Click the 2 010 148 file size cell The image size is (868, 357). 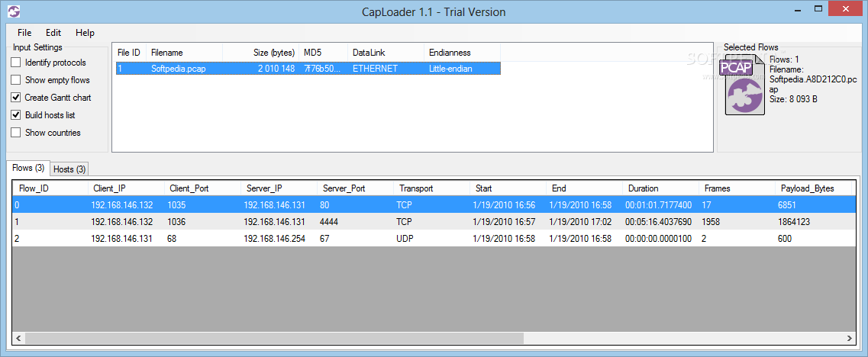click(276, 69)
